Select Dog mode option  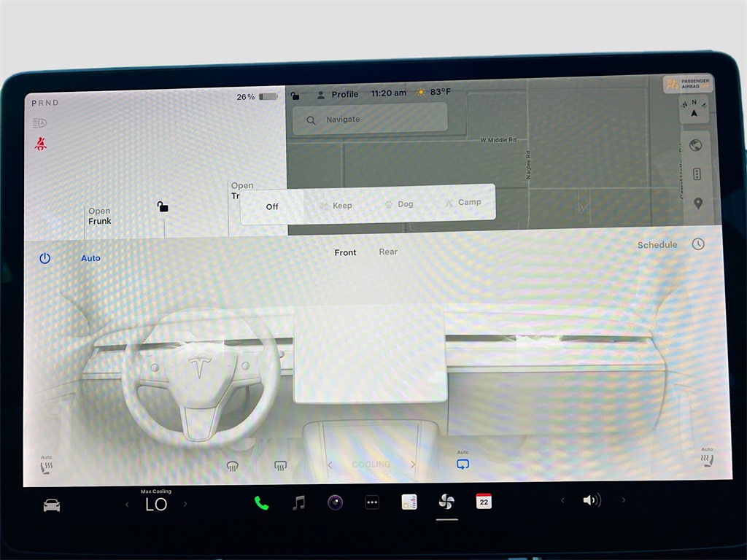[398, 204]
